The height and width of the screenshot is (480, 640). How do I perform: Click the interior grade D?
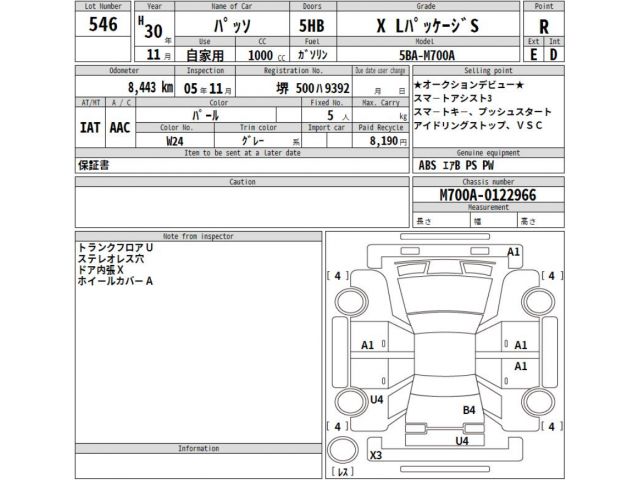[553, 55]
